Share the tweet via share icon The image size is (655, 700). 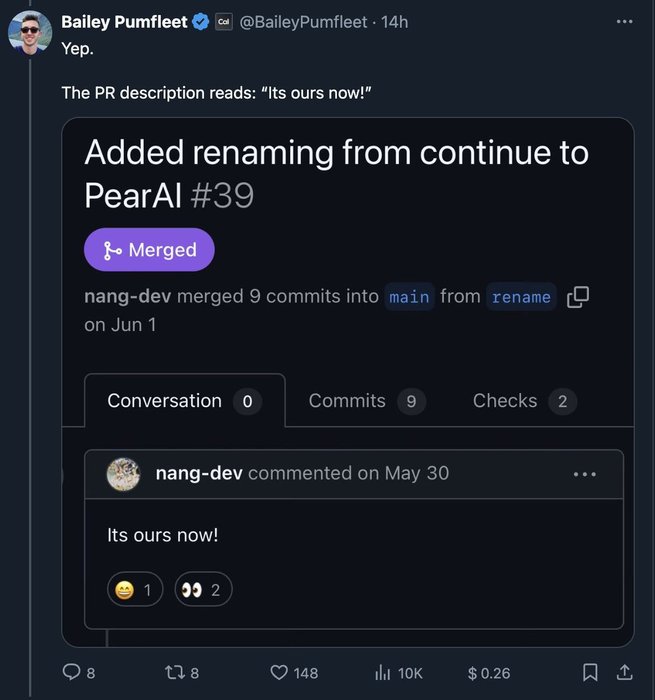pyautogui.click(x=625, y=673)
